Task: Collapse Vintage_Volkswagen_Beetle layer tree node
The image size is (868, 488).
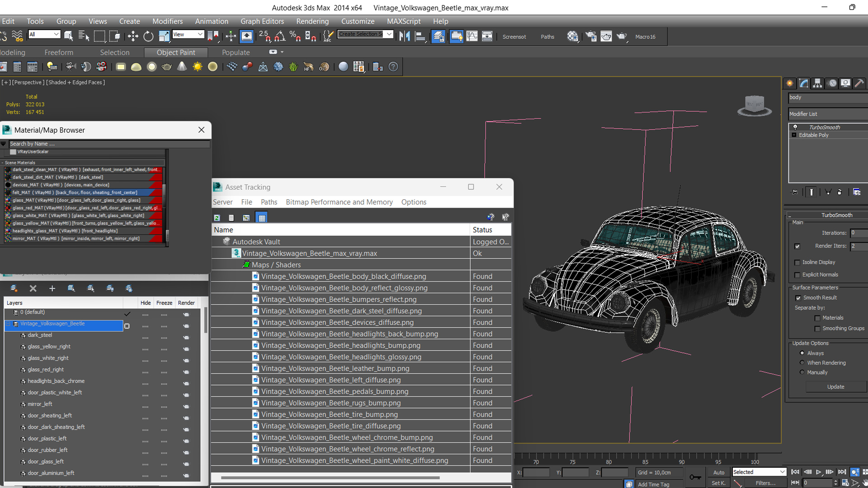Action: [x=8, y=324]
